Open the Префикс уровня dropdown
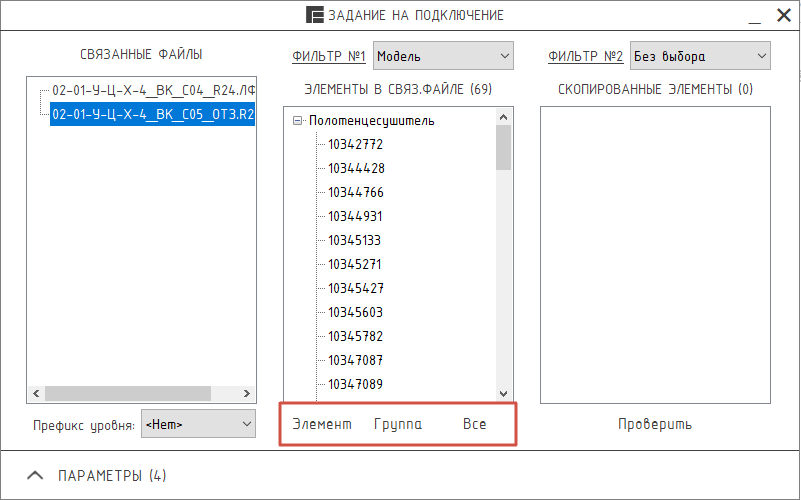Screen dimensions: 801x500 198,424
